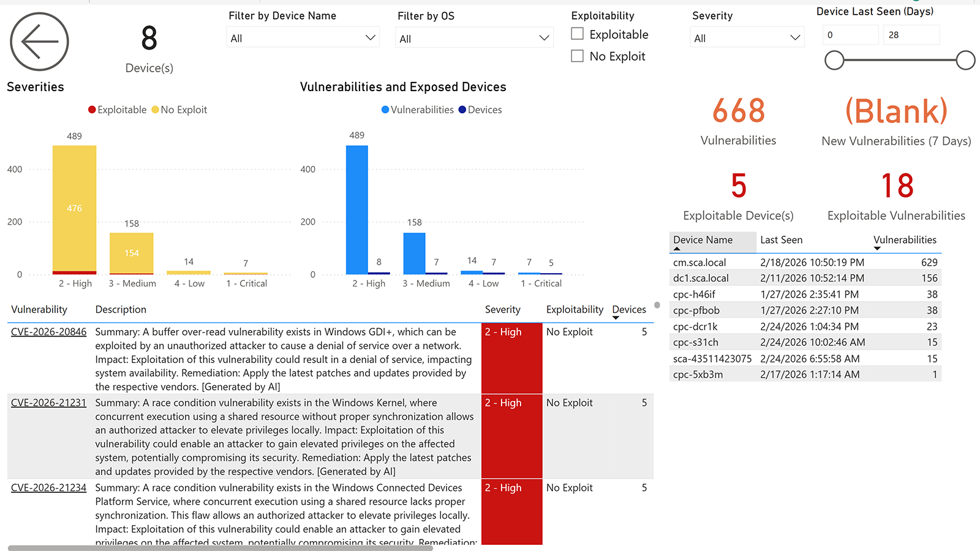
Task: Select the yellow 2 - High severity bar
Action: click(x=74, y=208)
